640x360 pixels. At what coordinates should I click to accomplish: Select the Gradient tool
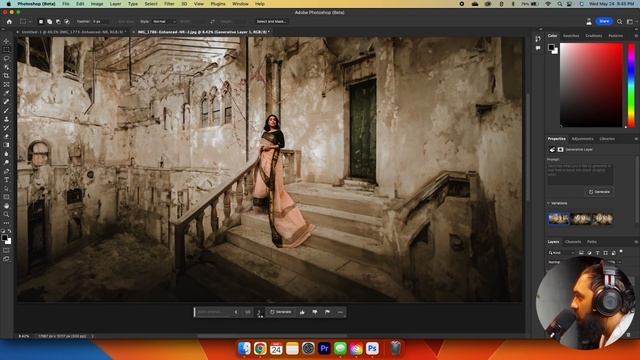click(6, 145)
